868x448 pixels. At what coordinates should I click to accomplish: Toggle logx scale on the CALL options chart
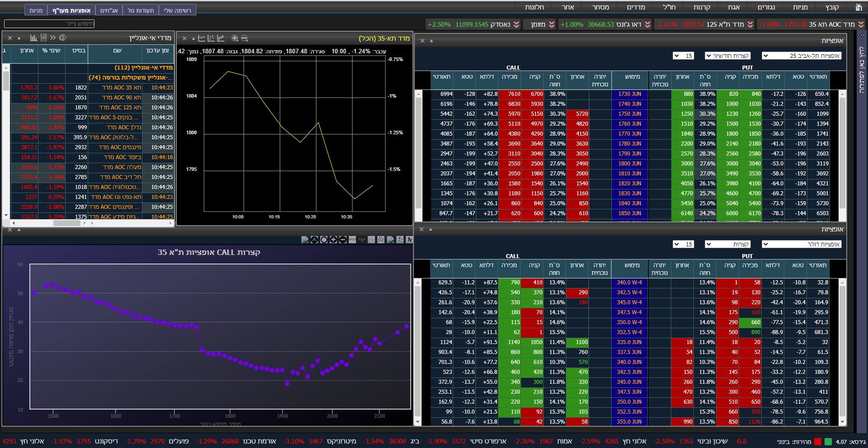tap(362, 240)
